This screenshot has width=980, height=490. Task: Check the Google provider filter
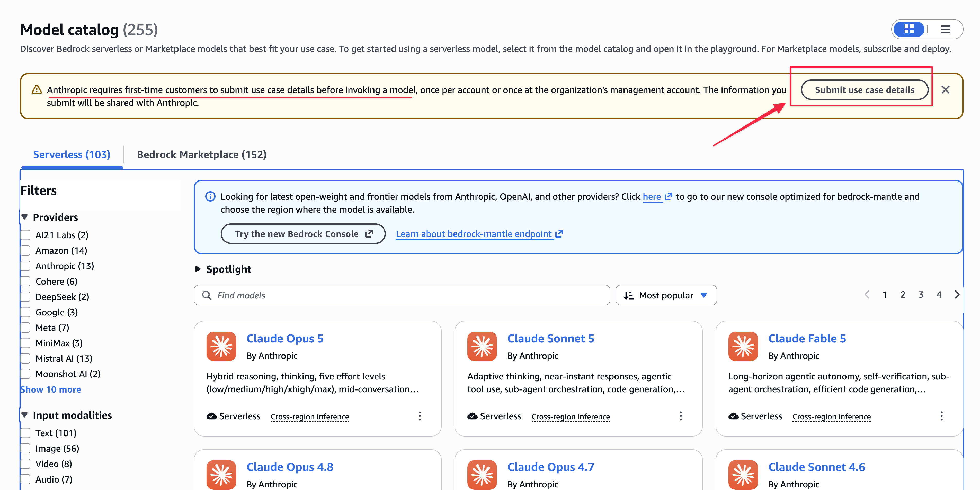25,312
